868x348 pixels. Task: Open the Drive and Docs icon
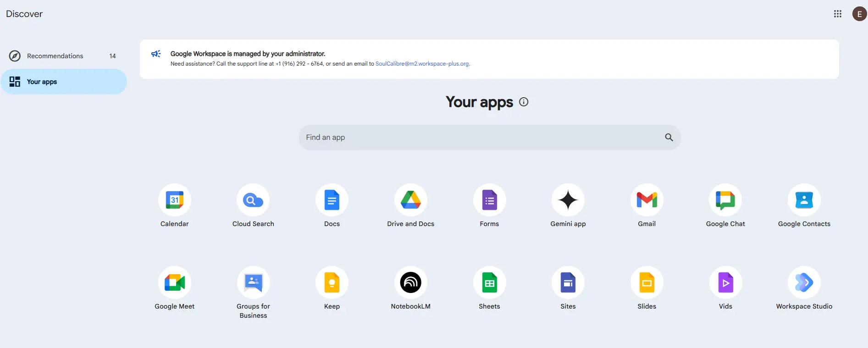coord(411,200)
